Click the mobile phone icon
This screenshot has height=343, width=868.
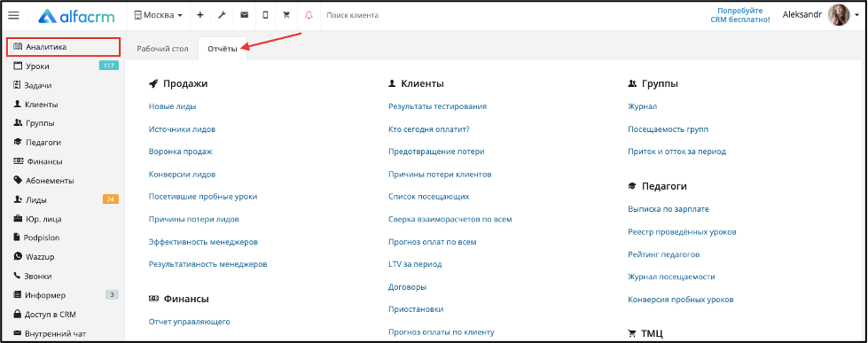tap(265, 15)
